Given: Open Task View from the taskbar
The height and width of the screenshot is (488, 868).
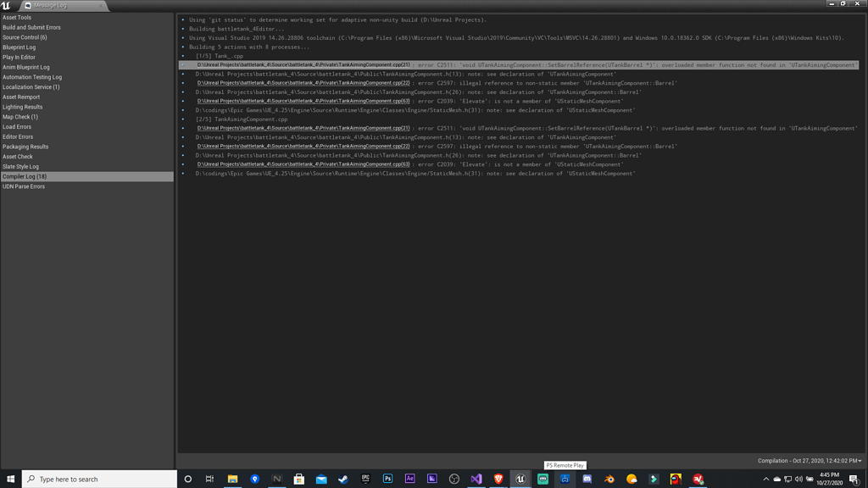Looking at the screenshot, I should pyautogui.click(x=210, y=480).
